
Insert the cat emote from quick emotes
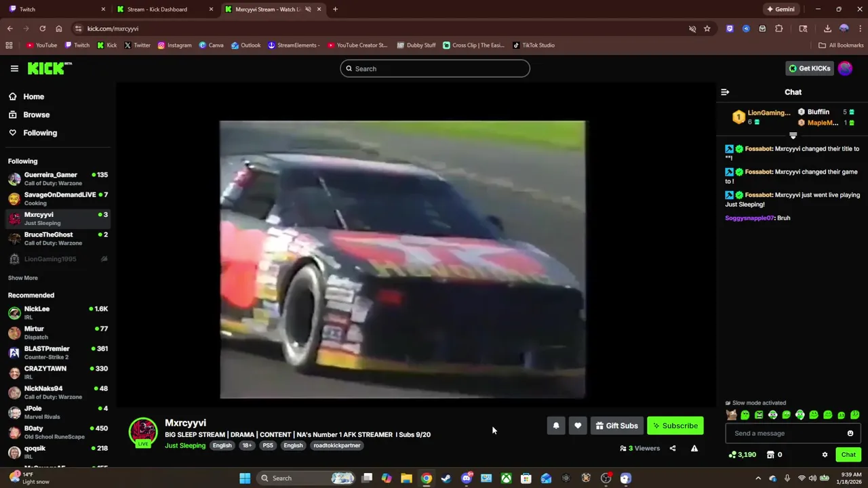tap(731, 415)
